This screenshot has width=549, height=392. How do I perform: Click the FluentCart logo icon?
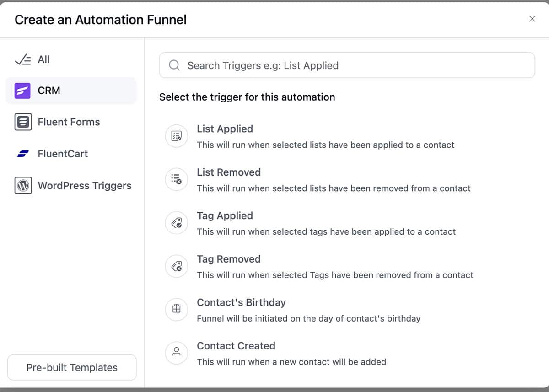point(23,154)
